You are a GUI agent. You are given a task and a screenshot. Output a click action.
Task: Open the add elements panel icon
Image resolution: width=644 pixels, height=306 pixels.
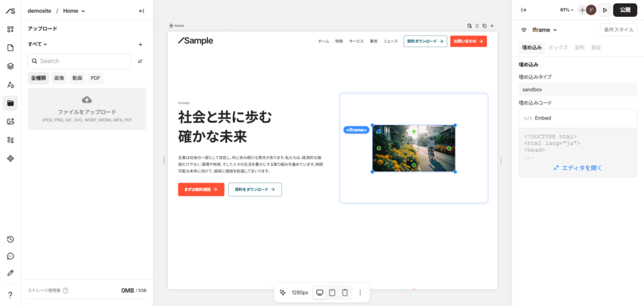pyautogui.click(x=10, y=29)
